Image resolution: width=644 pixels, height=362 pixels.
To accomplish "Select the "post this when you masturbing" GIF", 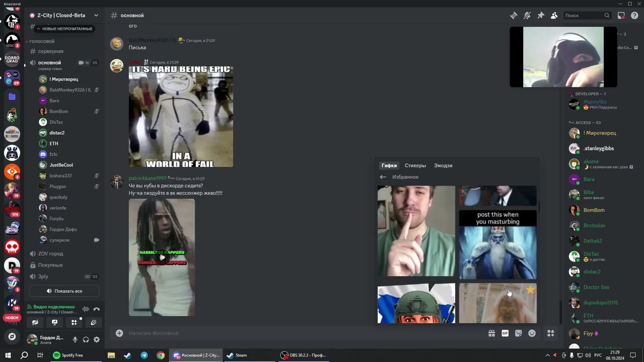I will (498, 245).
